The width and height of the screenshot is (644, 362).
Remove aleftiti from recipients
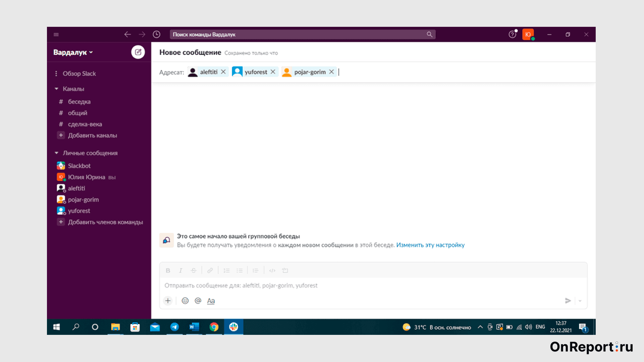(x=223, y=72)
